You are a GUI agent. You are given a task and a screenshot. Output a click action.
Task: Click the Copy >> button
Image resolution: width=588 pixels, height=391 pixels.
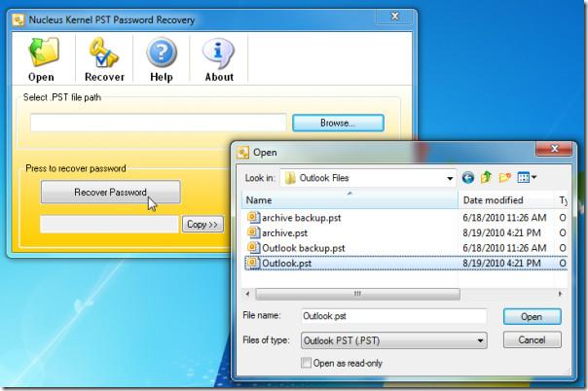click(x=202, y=225)
